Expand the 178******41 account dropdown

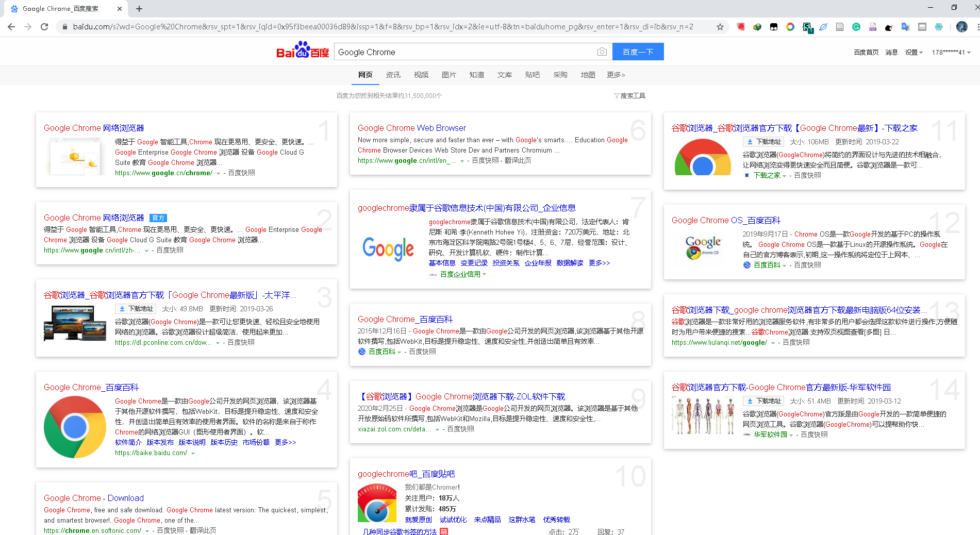point(951,53)
